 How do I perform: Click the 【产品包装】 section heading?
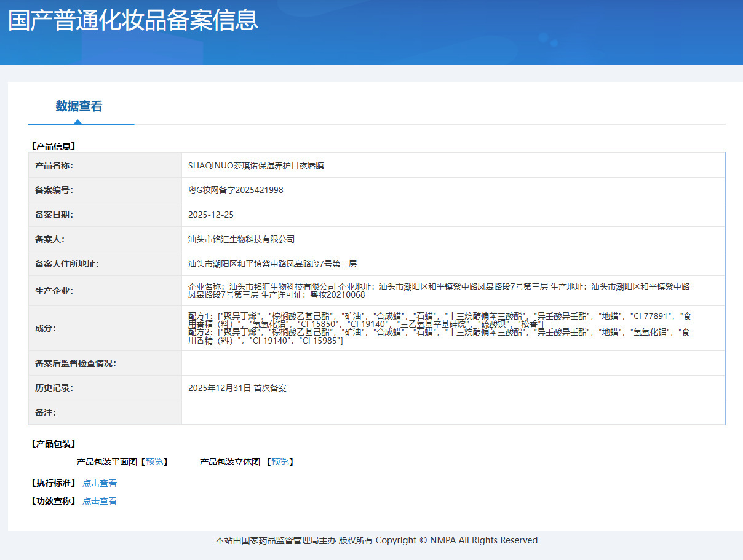coord(52,444)
